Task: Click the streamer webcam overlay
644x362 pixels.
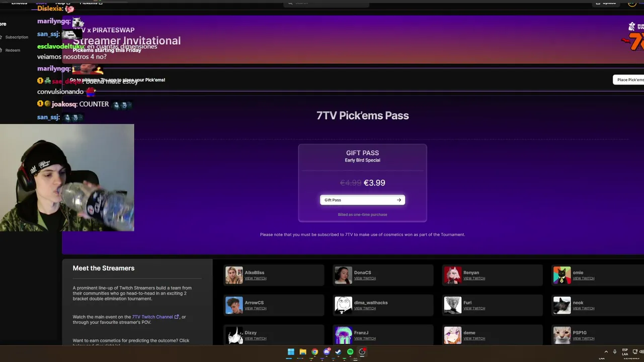Action: click(67, 177)
